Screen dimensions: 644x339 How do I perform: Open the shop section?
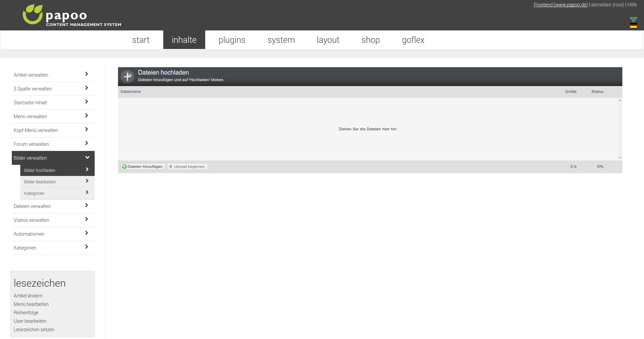371,40
